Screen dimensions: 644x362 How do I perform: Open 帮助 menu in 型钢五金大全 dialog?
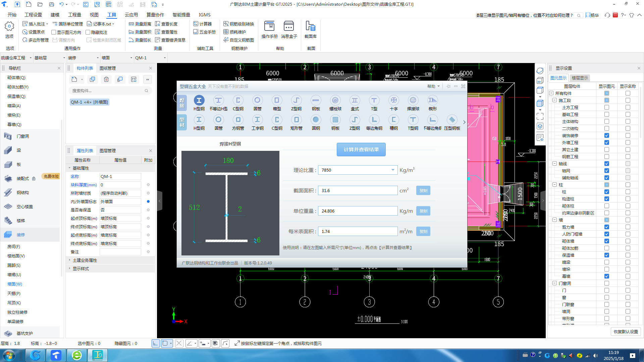click(433, 86)
